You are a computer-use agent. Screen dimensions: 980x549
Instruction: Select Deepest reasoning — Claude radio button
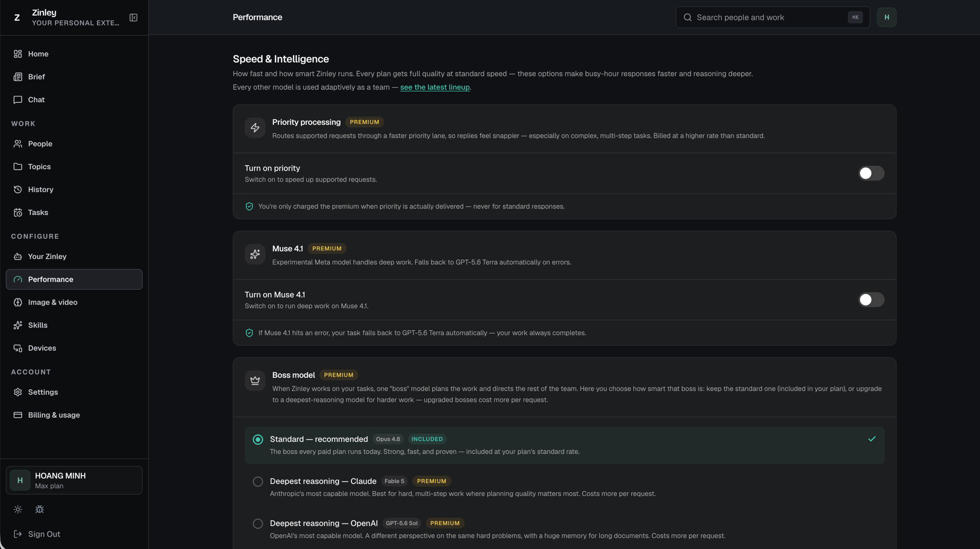(x=258, y=481)
